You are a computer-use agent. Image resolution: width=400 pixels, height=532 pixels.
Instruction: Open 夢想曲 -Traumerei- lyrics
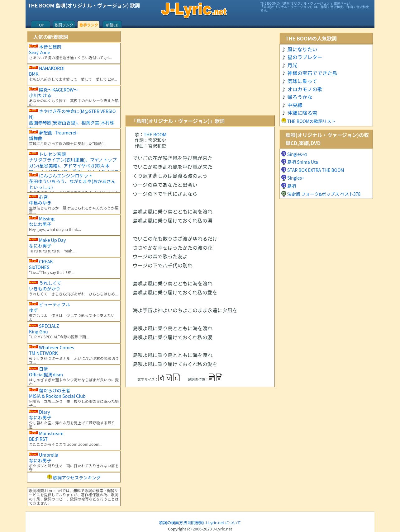(x=58, y=133)
